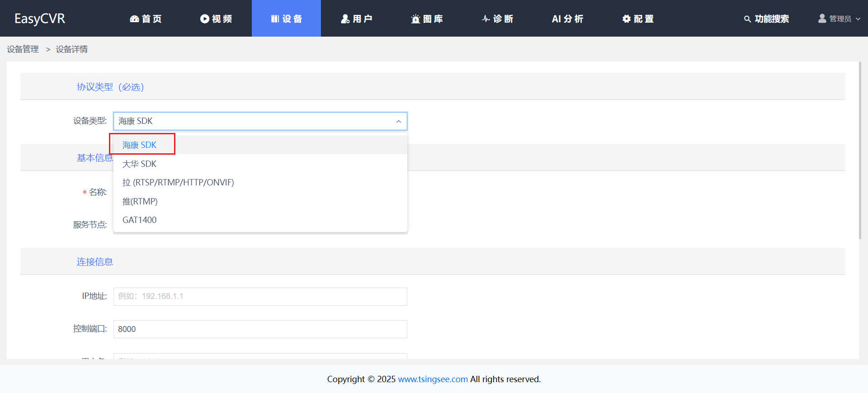
Task: Open www.tsingsee.com footer link
Action: (x=433, y=379)
